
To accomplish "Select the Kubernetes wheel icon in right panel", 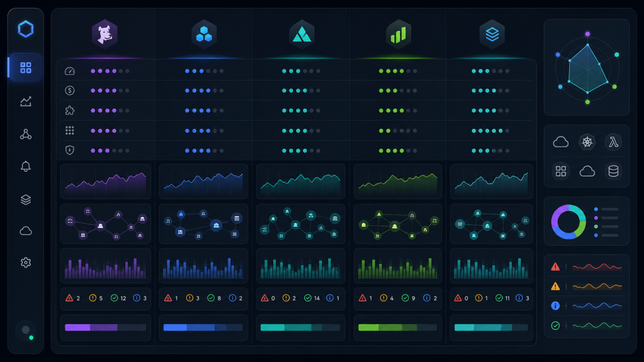I will coord(587,142).
